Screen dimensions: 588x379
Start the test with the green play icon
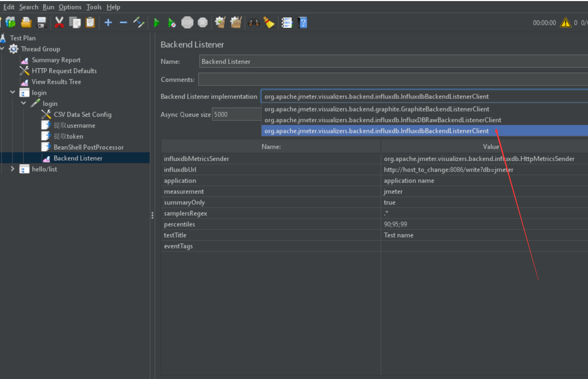[157, 23]
